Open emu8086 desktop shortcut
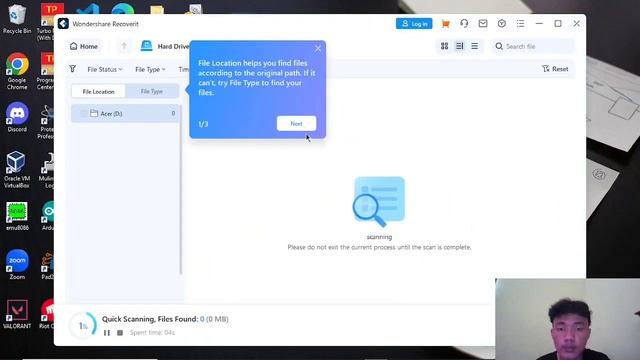The image size is (640, 360). tap(17, 216)
